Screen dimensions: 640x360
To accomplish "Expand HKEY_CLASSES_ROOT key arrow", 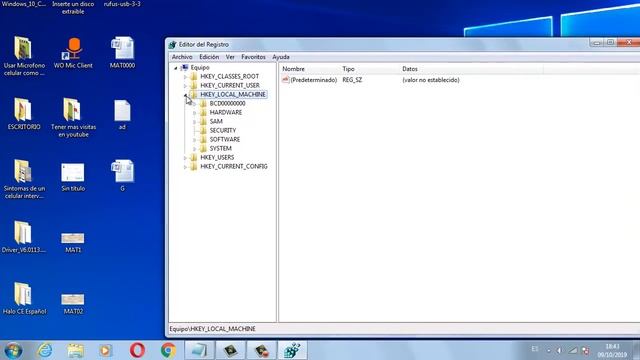I will (x=185, y=77).
